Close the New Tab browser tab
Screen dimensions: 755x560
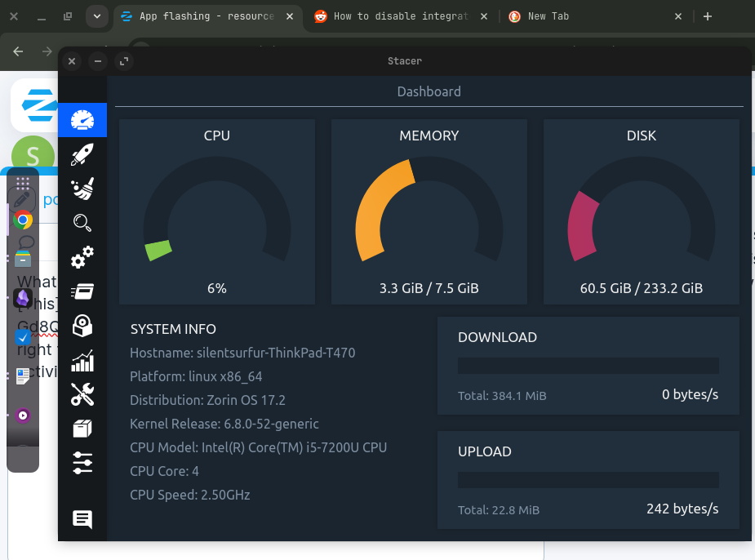(x=678, y=16)
